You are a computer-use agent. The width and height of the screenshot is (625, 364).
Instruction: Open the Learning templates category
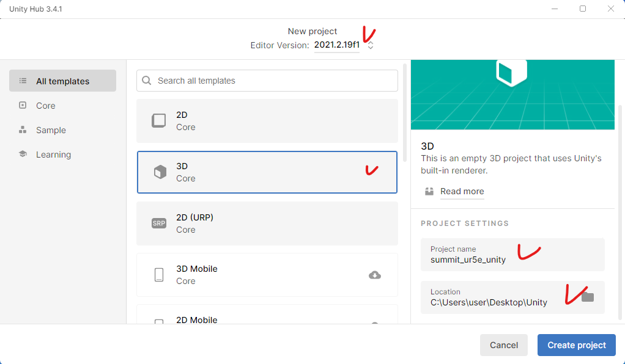click(x=53, y=154)
